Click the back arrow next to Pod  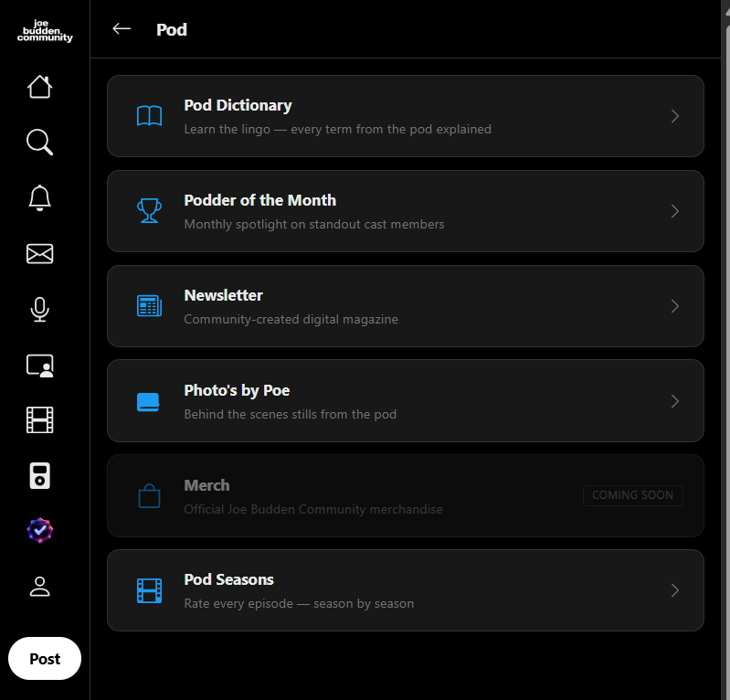click(x=122, y=29)
